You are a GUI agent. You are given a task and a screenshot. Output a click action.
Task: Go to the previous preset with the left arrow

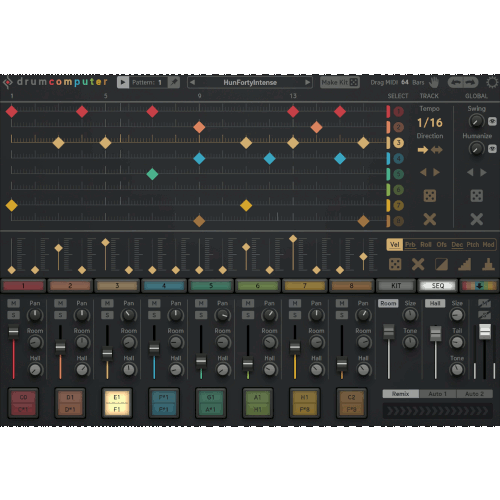(192, 82)
